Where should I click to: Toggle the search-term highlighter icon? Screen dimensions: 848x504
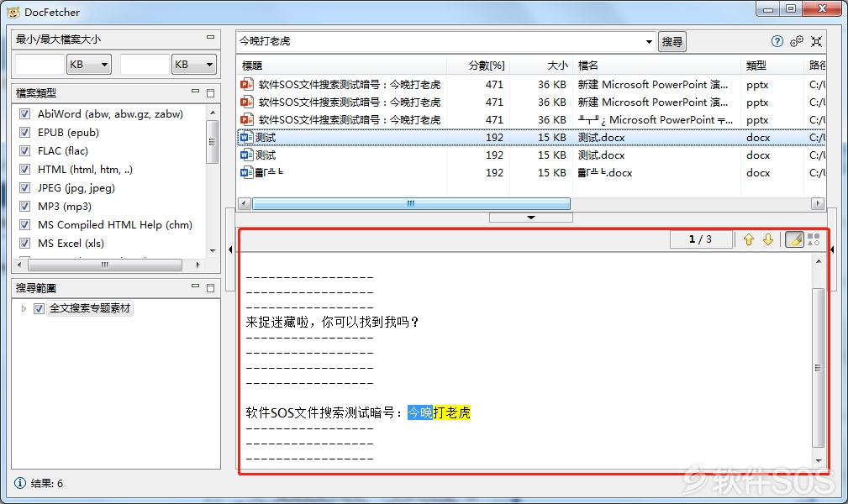793,239
